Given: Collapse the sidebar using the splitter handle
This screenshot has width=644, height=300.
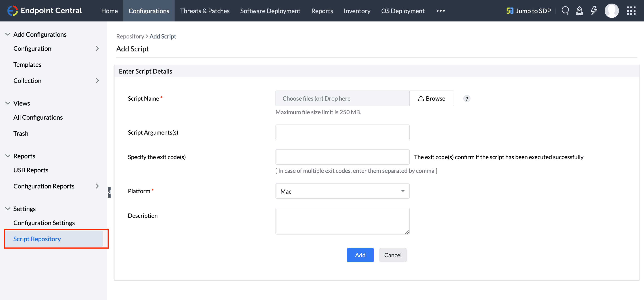Looking at the screenshot, I should (x=110, y=192).
